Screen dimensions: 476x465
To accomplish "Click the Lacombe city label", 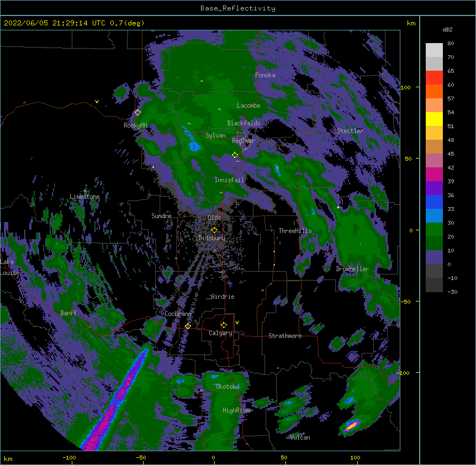I will point(248,105).
